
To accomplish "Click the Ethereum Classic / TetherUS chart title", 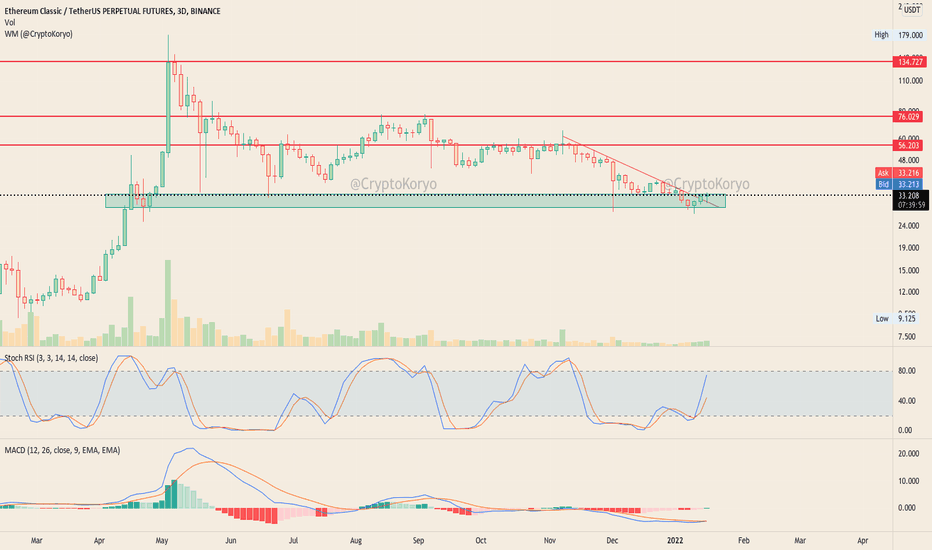I will pos(112,11).
